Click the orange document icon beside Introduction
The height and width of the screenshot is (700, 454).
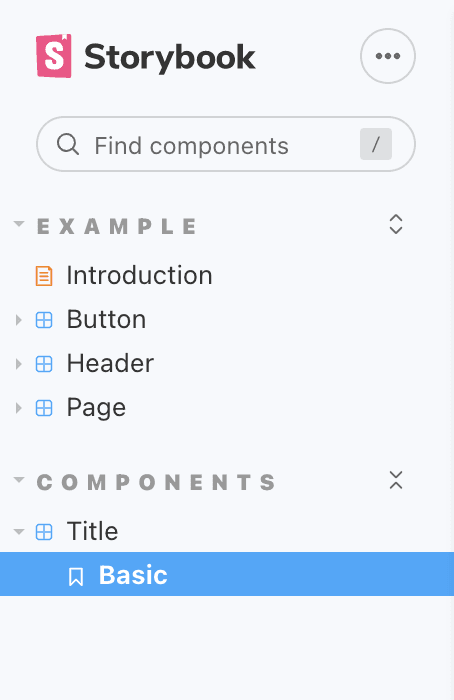click(44, 275)
